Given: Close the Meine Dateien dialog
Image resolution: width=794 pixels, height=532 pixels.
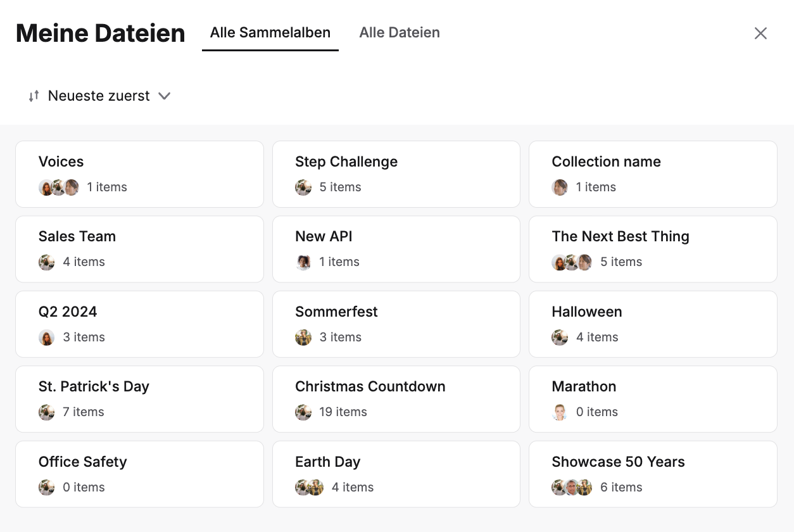Looking at the screenshot, I should (x=760, y=34).
